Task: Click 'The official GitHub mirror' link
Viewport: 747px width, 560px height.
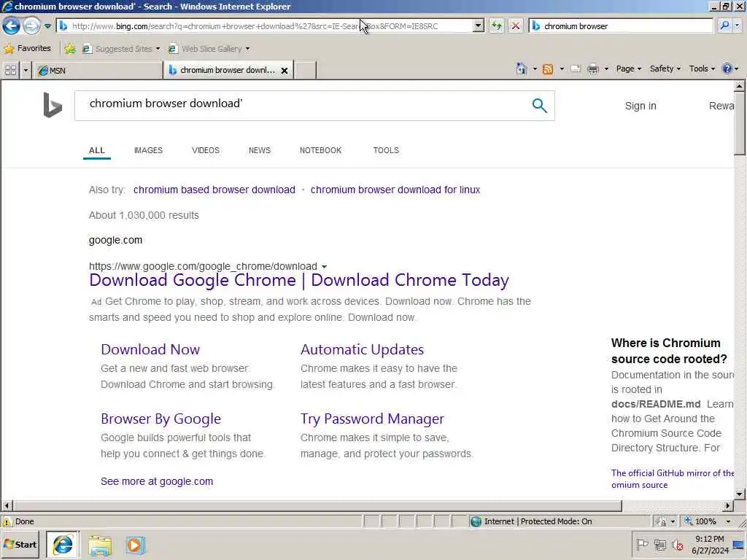Action: click(x=672, y=478)
